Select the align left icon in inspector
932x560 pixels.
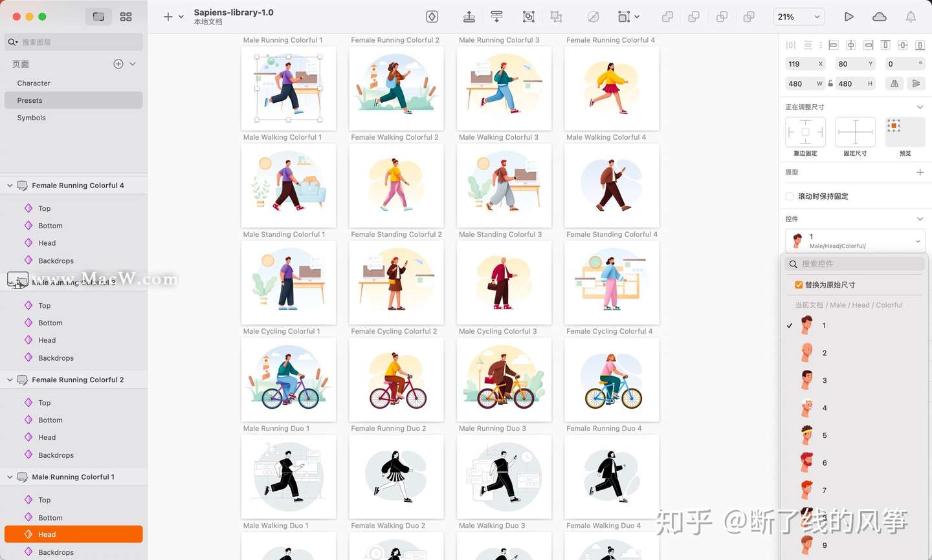click(834, 45)
